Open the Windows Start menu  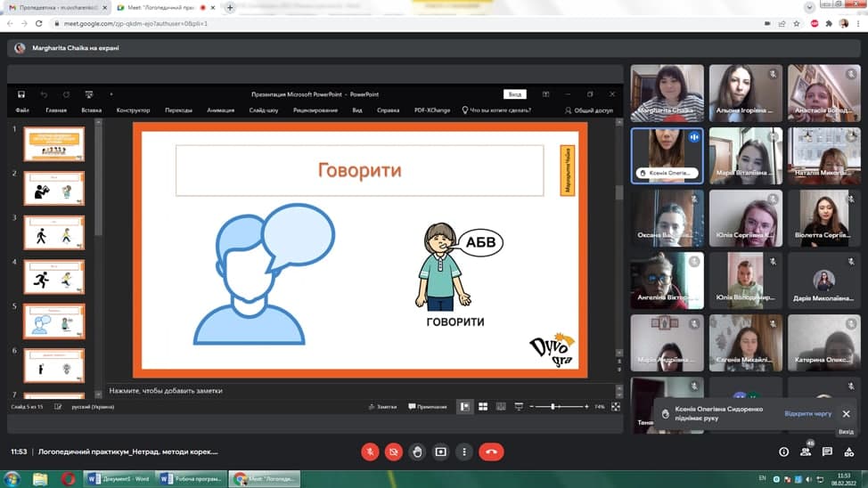click(12, 478)
